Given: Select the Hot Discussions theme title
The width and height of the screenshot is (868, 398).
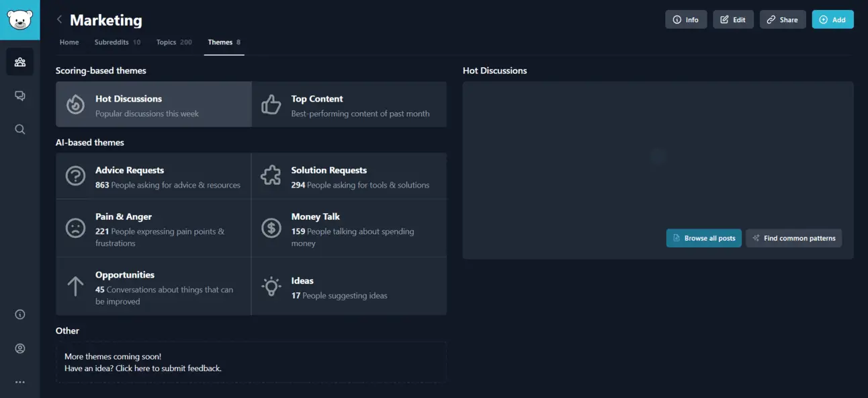Looking at the screenshot, I should [128, 99].
